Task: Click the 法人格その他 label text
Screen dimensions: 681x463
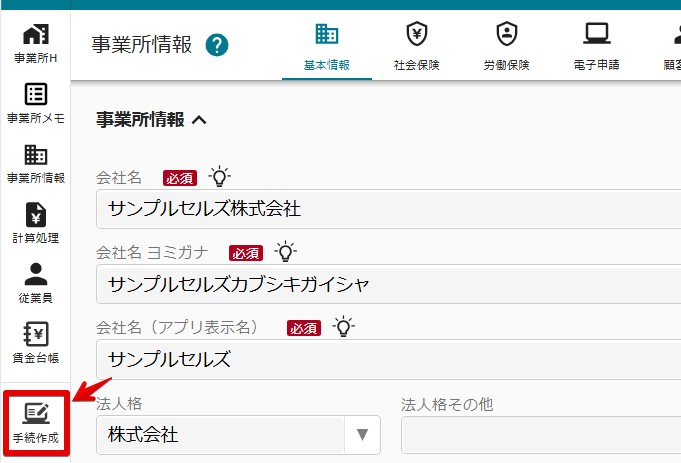Action: point(447,404)
